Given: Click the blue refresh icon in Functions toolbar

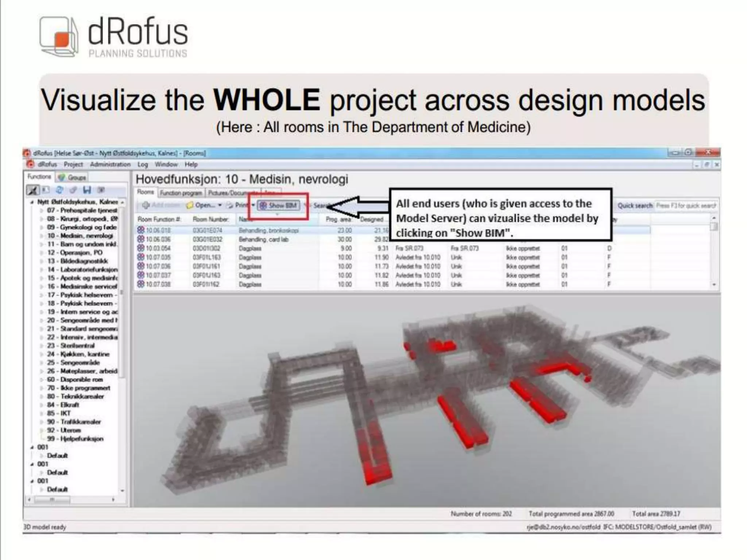Looking at the screenshot, I should coord(59,190).
